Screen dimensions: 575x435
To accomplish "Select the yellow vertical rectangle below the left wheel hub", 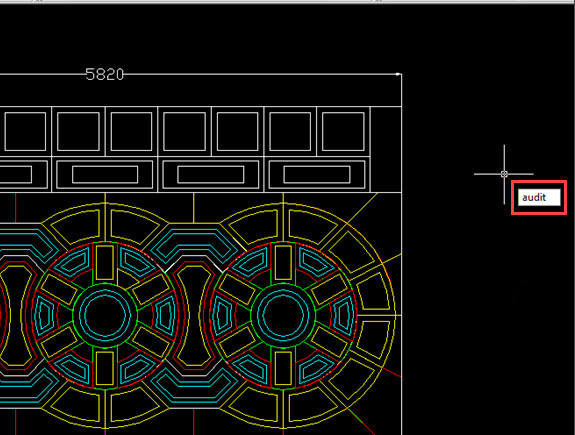I will (x=105, y=368).
